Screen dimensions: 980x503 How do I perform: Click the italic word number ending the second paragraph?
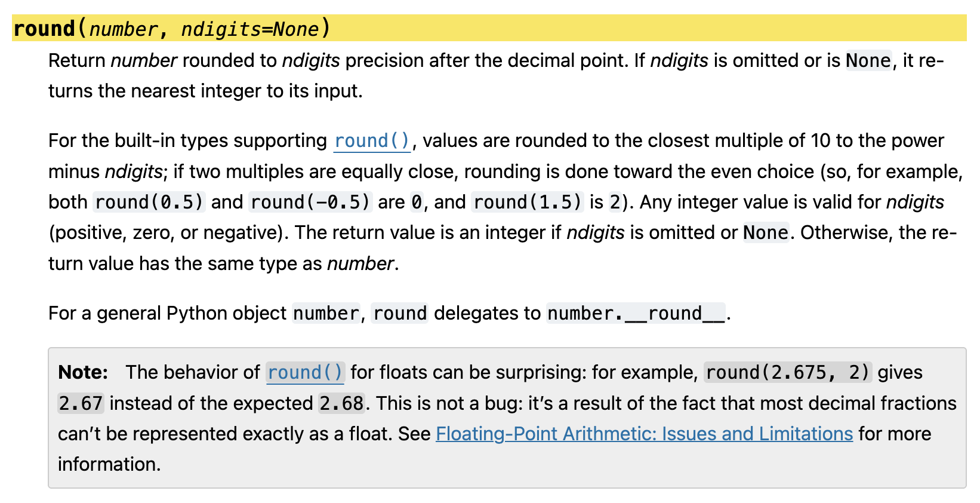(x=360, y=263)
